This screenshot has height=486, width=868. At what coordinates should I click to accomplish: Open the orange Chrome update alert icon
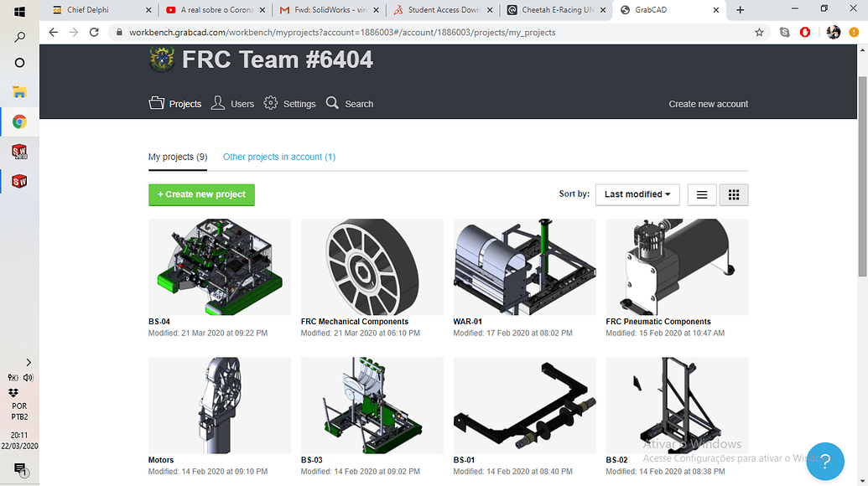point(854,32)
